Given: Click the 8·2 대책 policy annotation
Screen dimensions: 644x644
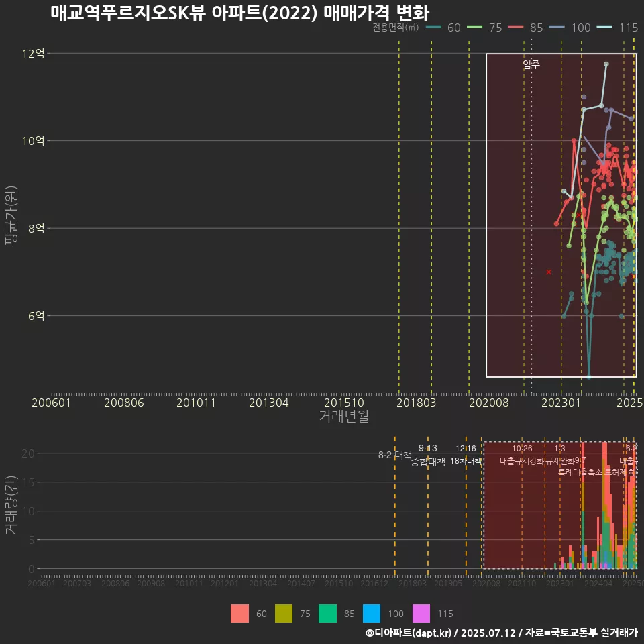Looking at the screenshot, I should point(394,455).
